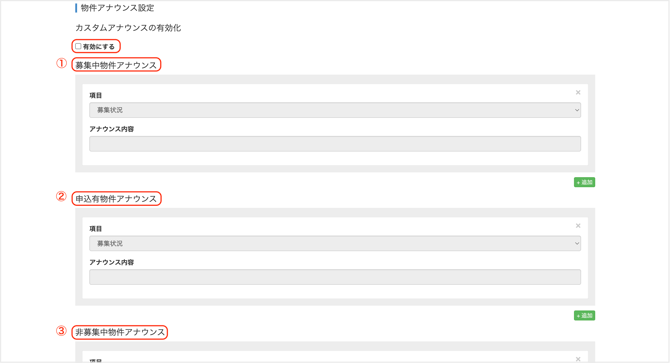Viewport: 670px width, 363px height.
Task: Click the 有効にする checkbox label text
Action: [x=99, y=47]
